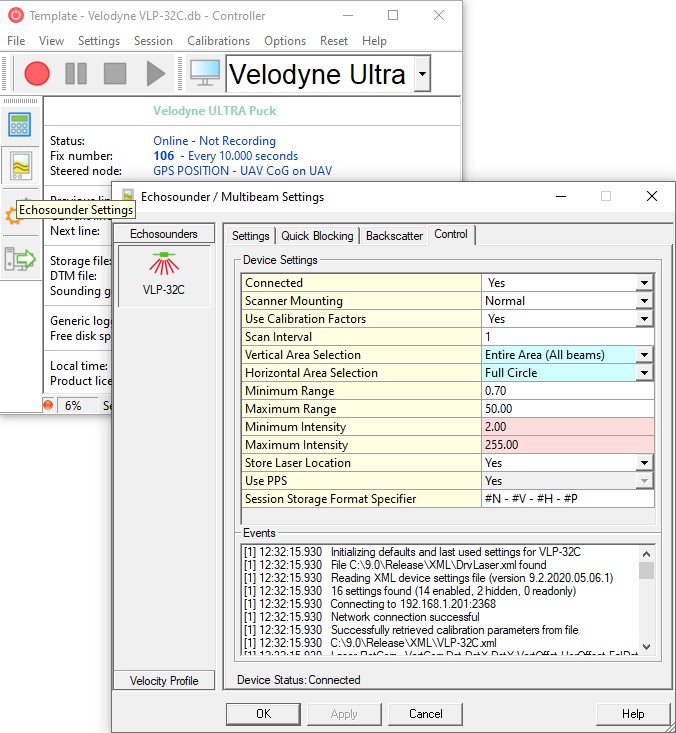
Task: Click the monitor display icon
Action: click(204, 73)
